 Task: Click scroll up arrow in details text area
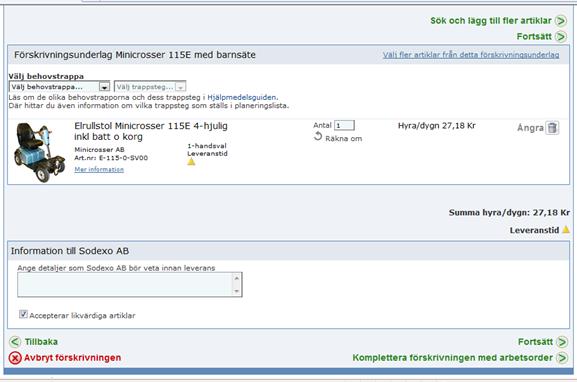[x=237, y=278]
